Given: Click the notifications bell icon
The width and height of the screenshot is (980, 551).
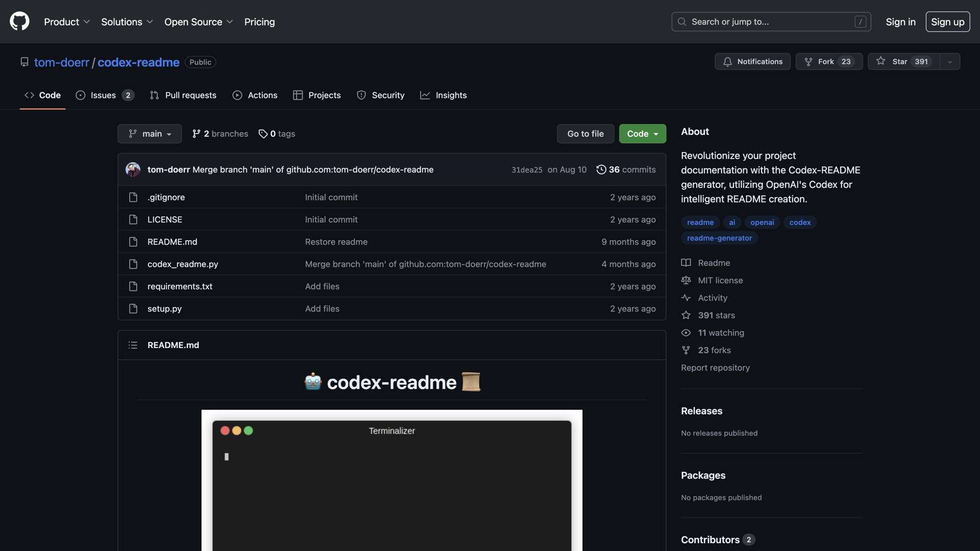Looking at the screenshot, I should [728, 61].
